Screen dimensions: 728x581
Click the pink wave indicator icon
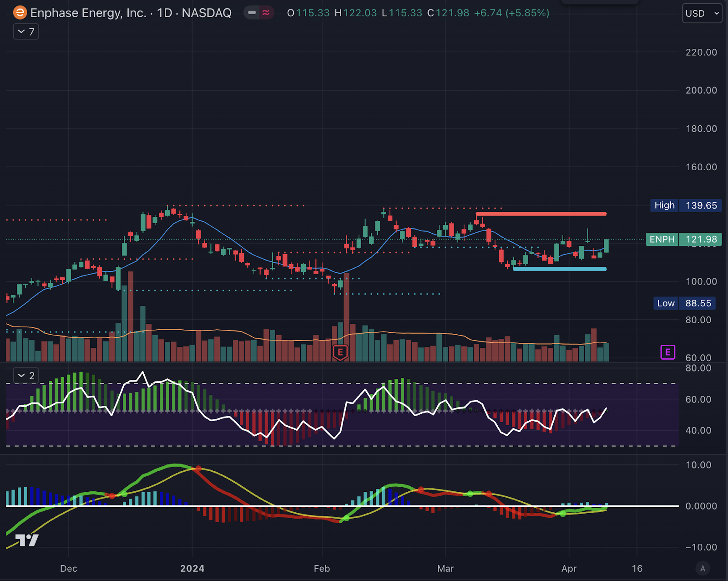coord(266,13)
